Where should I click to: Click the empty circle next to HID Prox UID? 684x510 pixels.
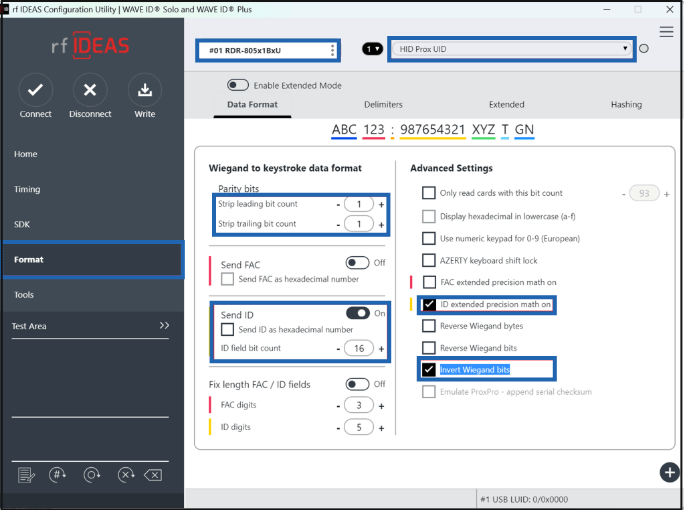[x=644, y=48]
